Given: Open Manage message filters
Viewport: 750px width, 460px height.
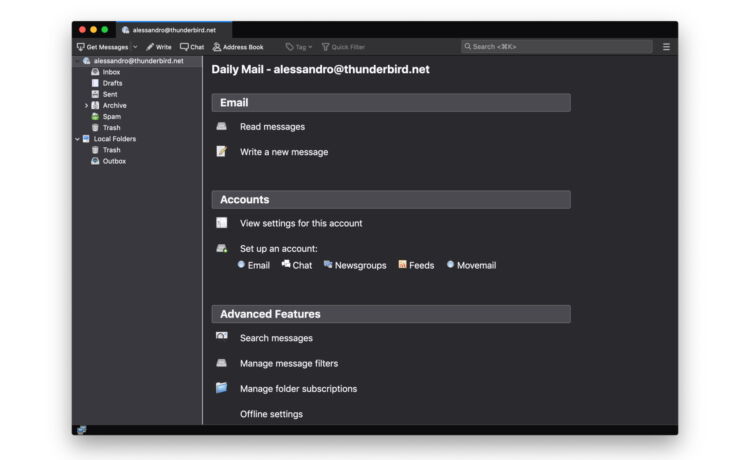Looking at the screenshot, I should point(289,363).
